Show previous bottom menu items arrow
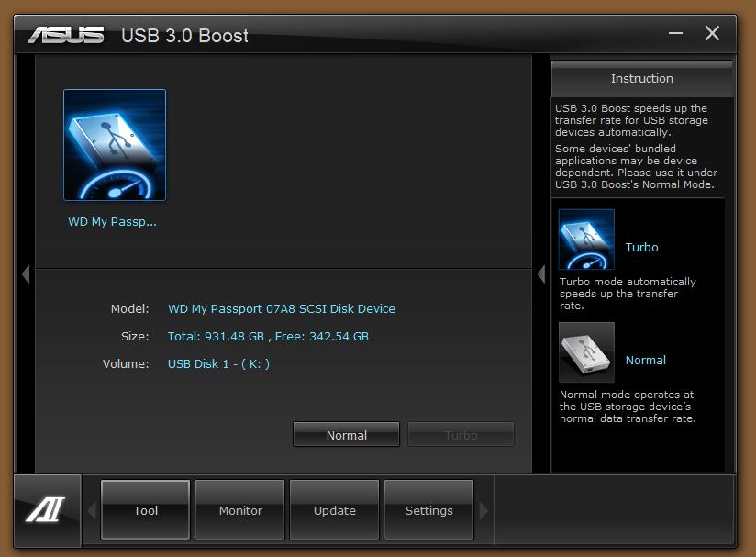 92,510
